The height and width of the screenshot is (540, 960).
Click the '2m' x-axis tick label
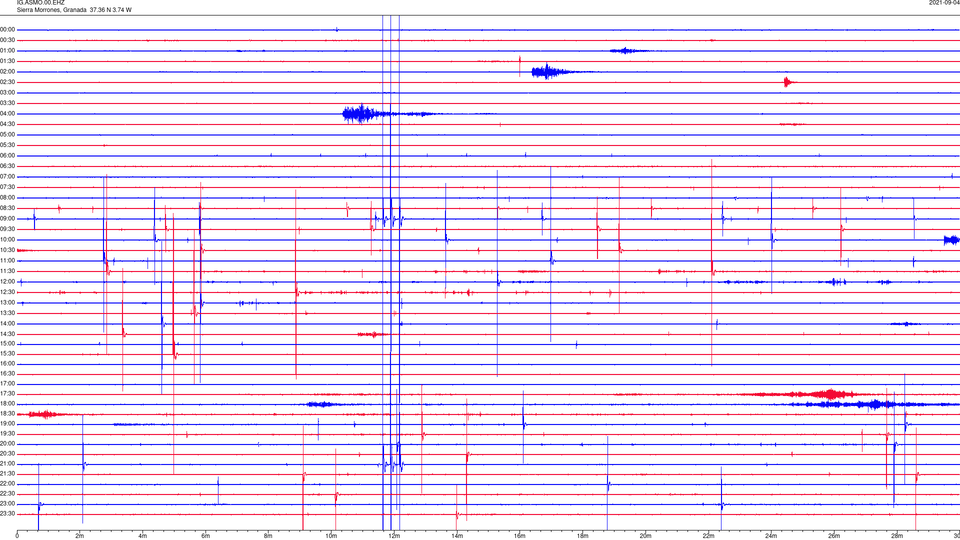80,536
